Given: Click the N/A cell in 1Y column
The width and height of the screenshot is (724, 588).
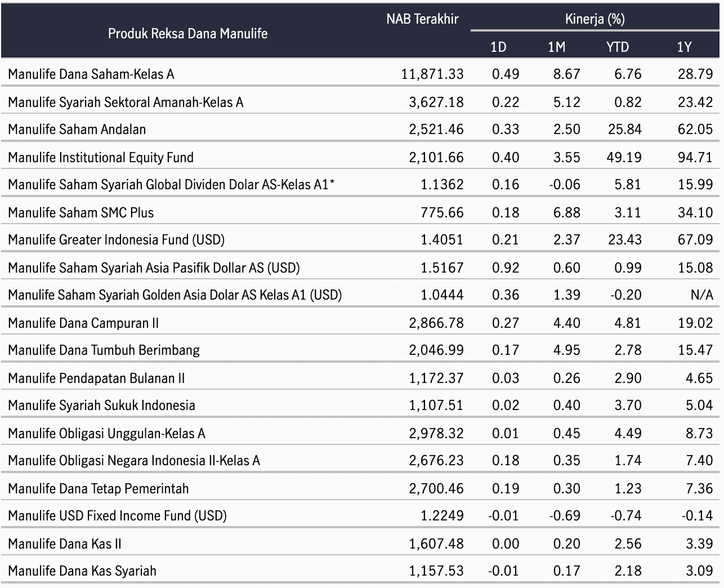Looking at the screenshot, I should tap(701, 295).
